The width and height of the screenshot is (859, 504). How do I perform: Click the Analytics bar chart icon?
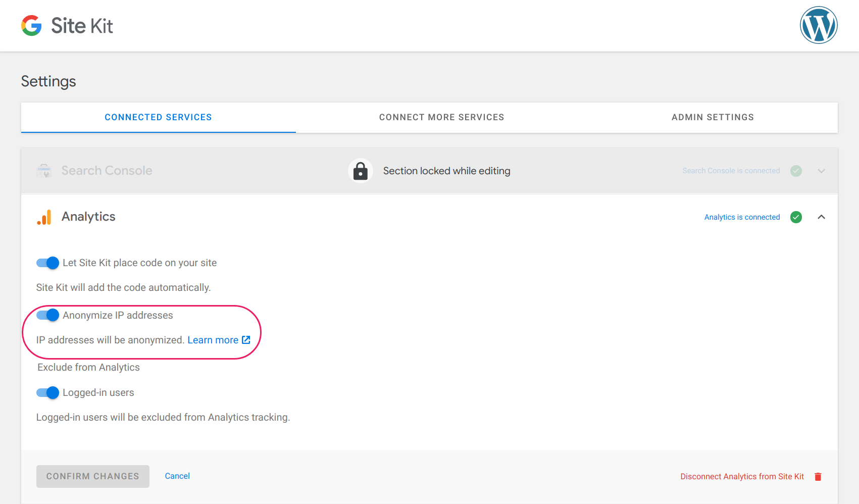[x=44, y=217]
